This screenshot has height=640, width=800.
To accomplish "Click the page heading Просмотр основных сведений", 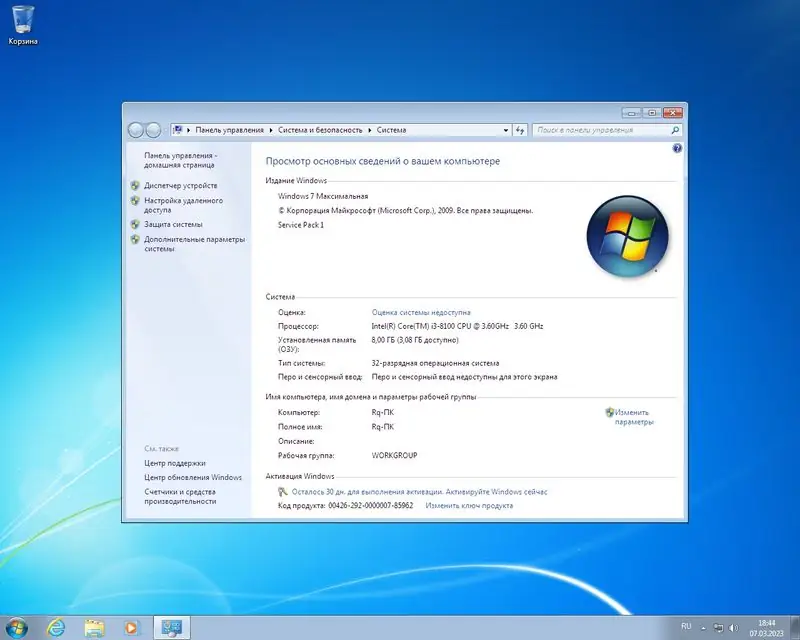I will click(x=383, y=161).
